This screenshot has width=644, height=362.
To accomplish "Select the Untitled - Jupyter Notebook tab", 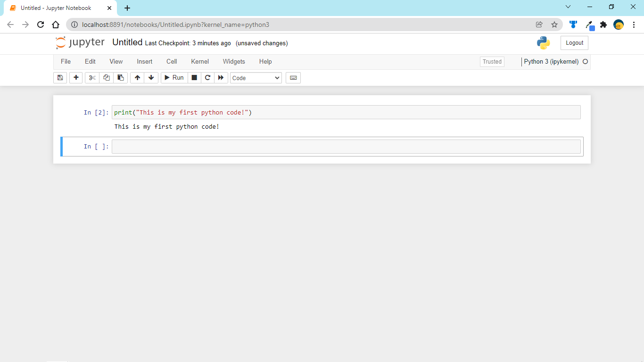I will coord(60,8).
